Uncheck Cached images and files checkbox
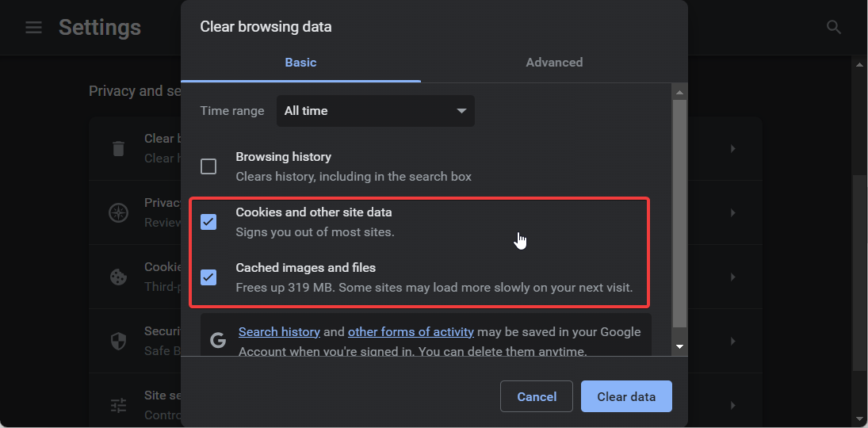The image size is (868, 428). coord(208,277)
